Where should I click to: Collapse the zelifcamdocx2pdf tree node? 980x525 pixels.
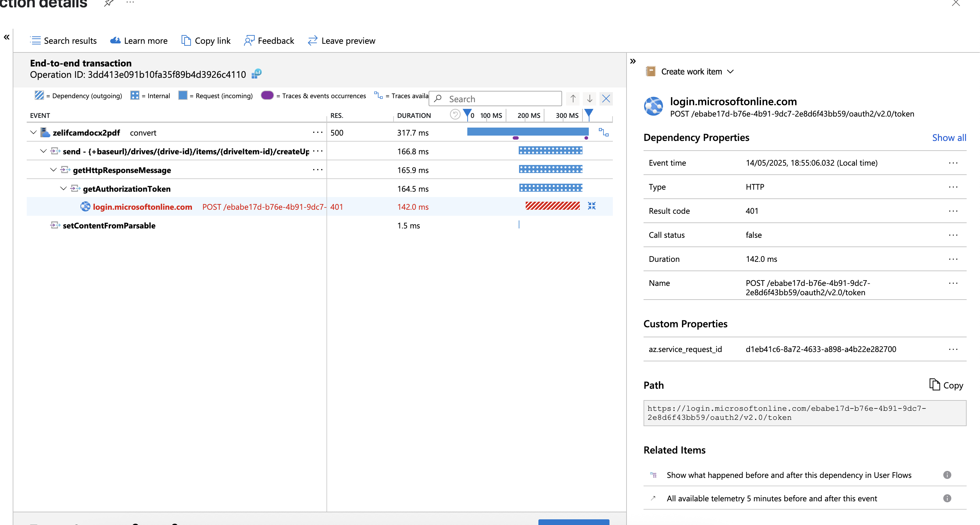33,133
